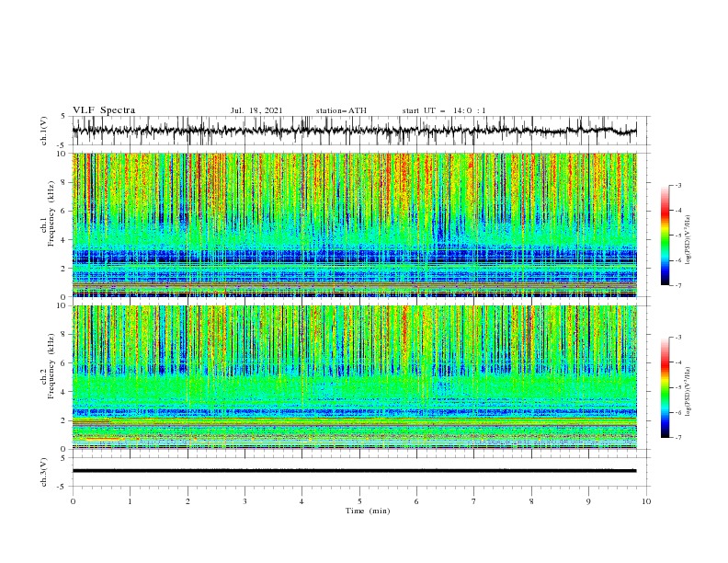Viewport: 728px width, 563px height.
Task: Click the ch.3(V) axis label
Action: pos(44,472)
